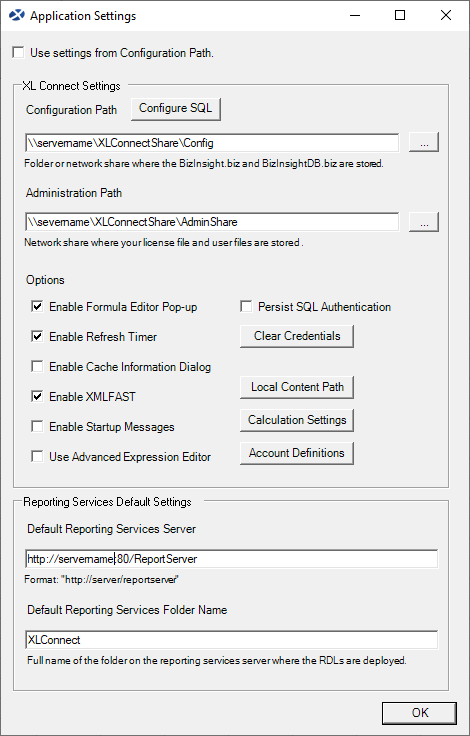Open the Configure SQL dialog

click(x=176, y=108)
